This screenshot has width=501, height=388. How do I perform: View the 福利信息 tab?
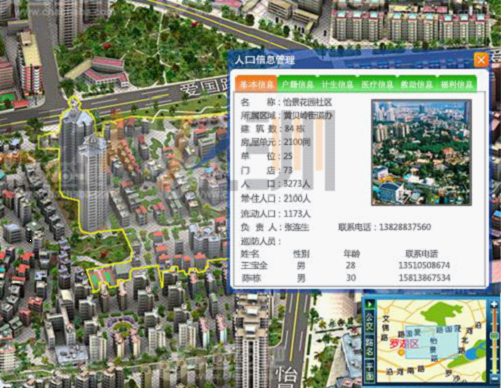click(456, 85)
